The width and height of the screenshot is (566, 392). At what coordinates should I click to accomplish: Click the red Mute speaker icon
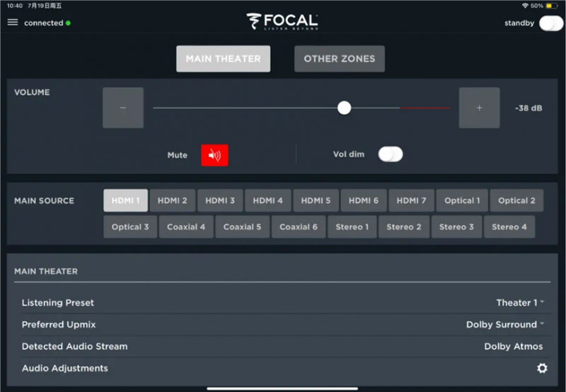(x=214, y=155)
